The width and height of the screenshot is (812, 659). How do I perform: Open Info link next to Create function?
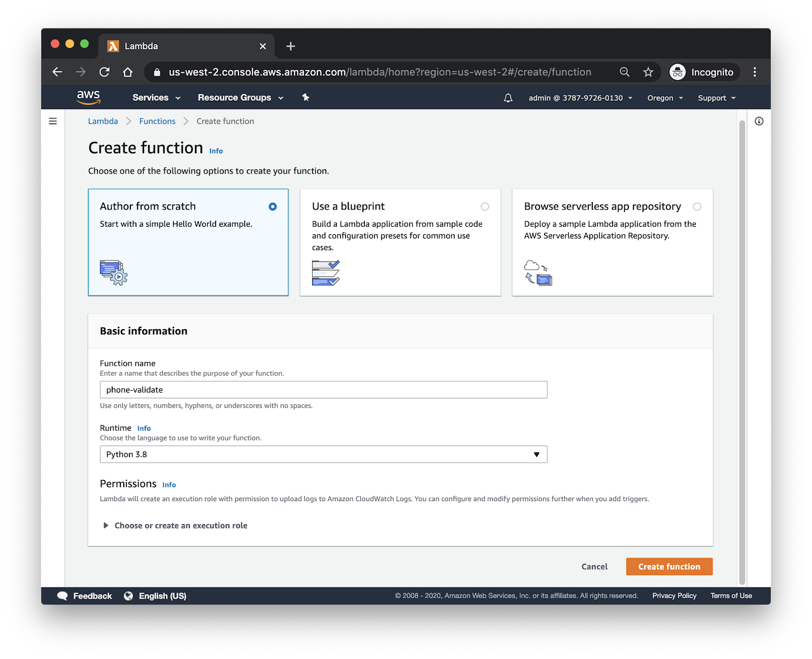216,151
